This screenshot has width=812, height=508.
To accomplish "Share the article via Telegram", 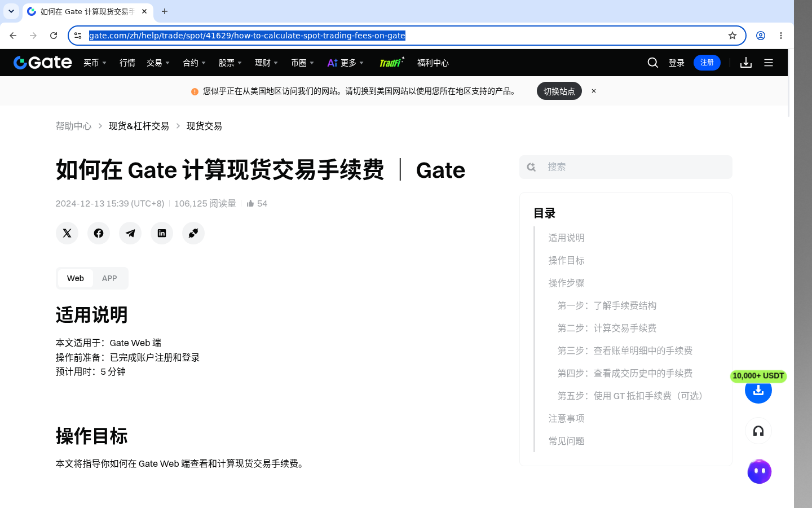I will 130,233.
